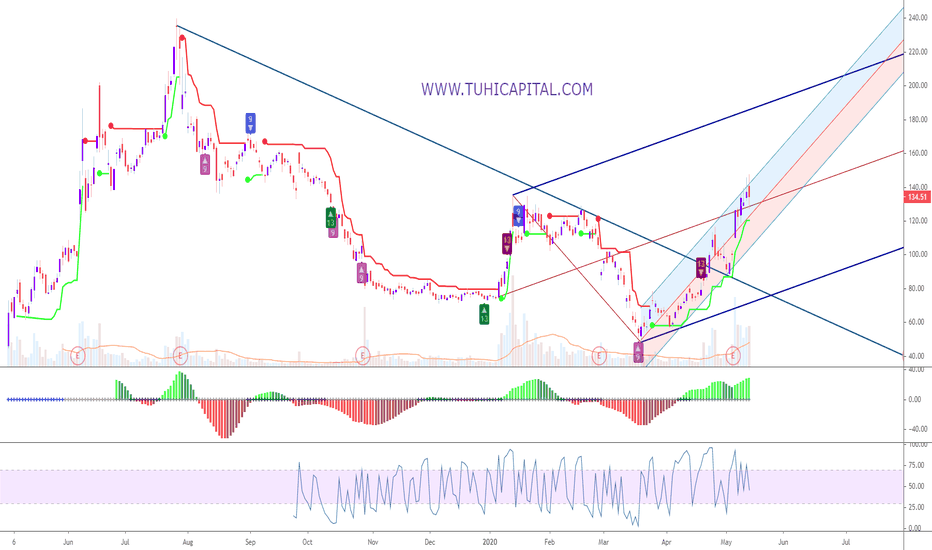Click the red dot on the late-February stop line

[x=598, y=219]
